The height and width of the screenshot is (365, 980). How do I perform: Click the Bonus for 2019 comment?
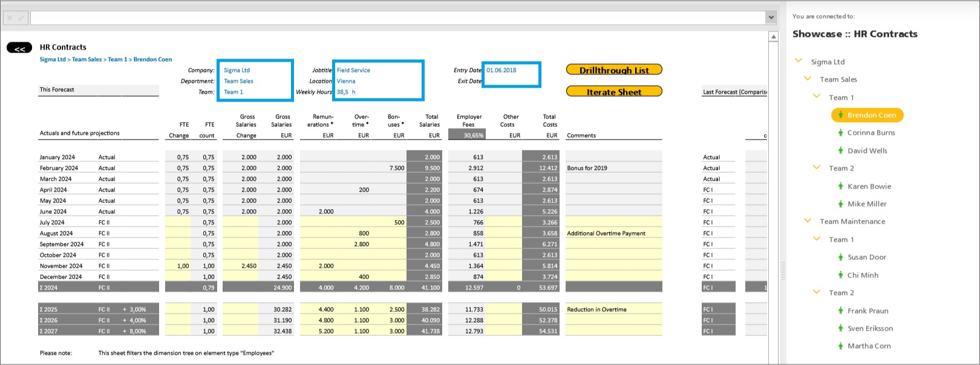[587, 168]
